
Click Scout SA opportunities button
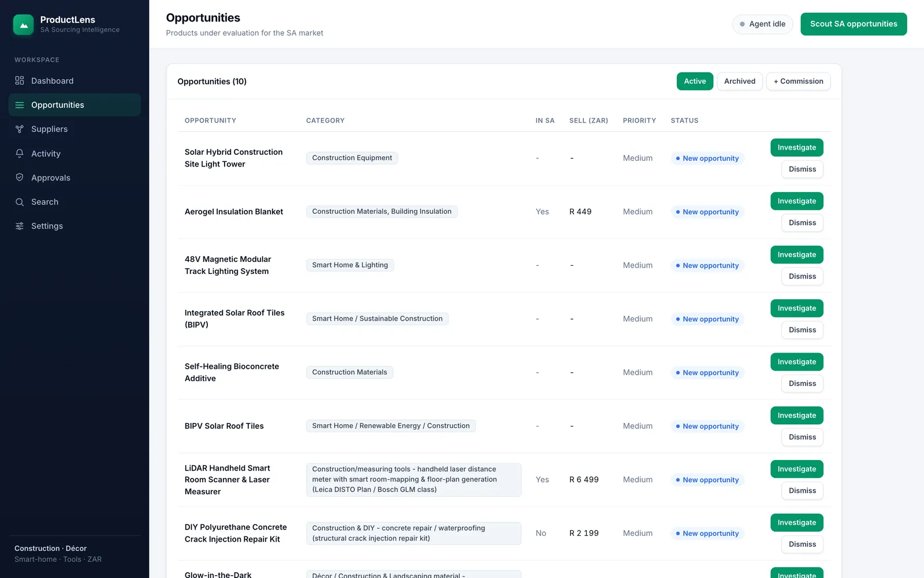click(854, 24)
